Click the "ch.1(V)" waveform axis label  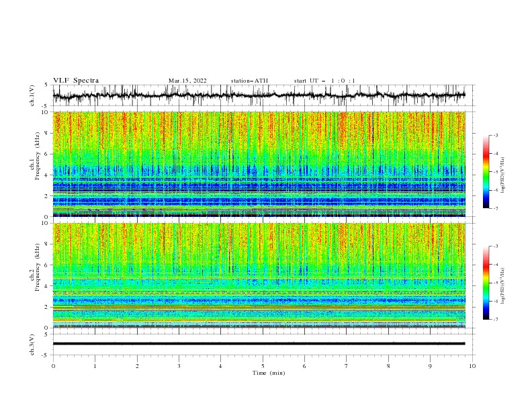(x=32, y=95)
